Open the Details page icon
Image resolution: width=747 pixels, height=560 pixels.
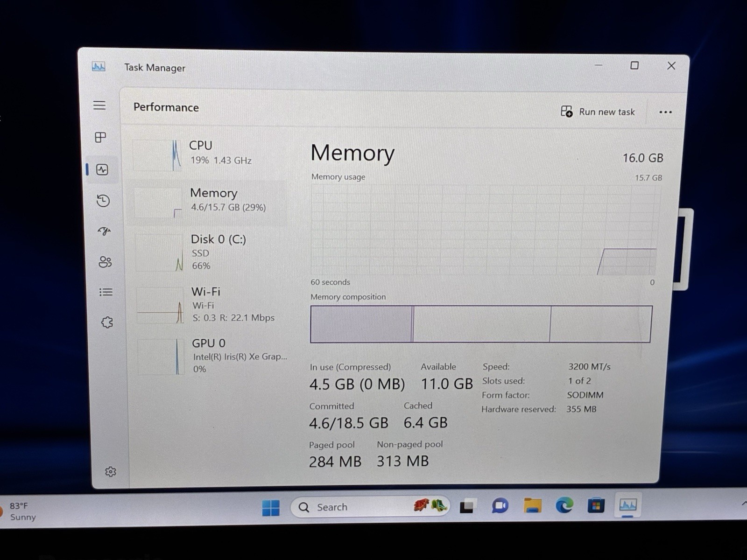(106, 292)
